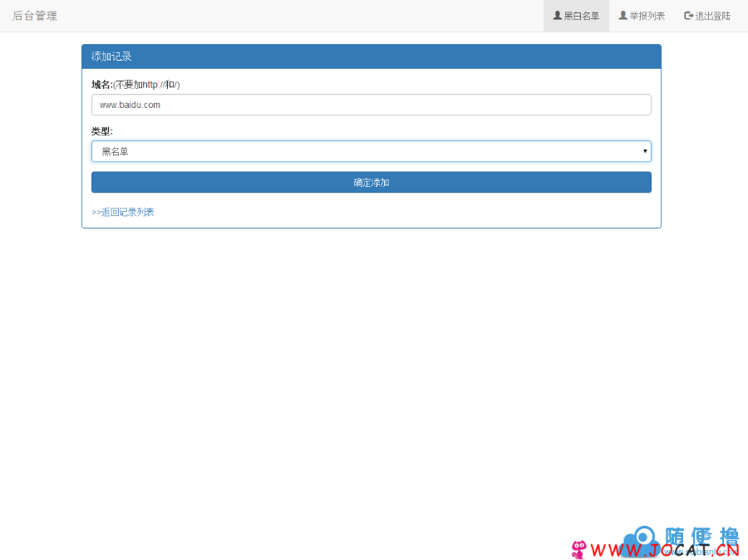
Task: Open the 类型 dropdown showing 黑名单
Action: [372, 151]
